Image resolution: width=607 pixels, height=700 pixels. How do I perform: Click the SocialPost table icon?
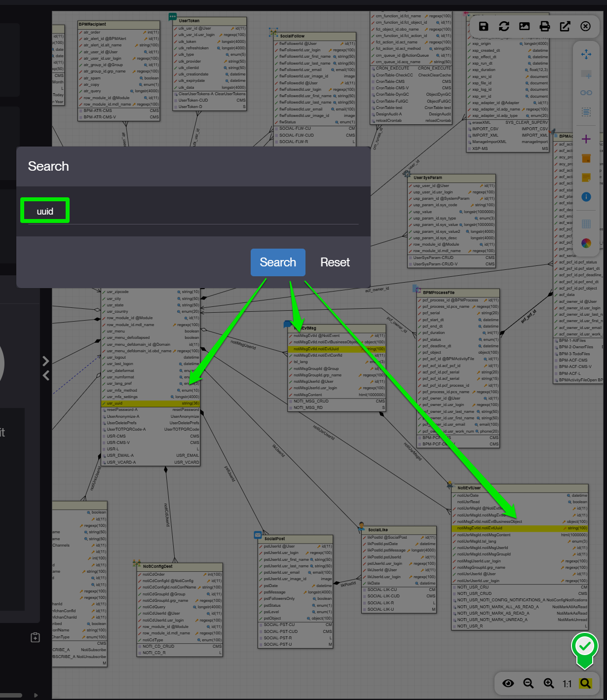[258, 535]
